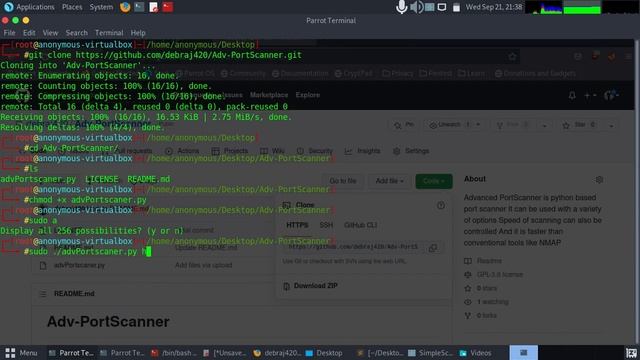The height and width of the screenshot is (360, 640).
Task: Click the GPL-3.0 license link
Action: coord(500,275)
